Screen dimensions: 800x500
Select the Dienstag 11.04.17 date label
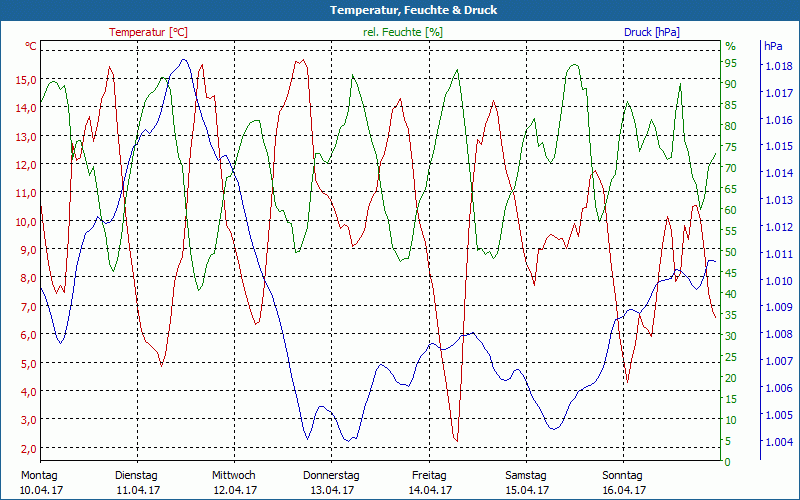pyautogui.click(x=138, y=483)
